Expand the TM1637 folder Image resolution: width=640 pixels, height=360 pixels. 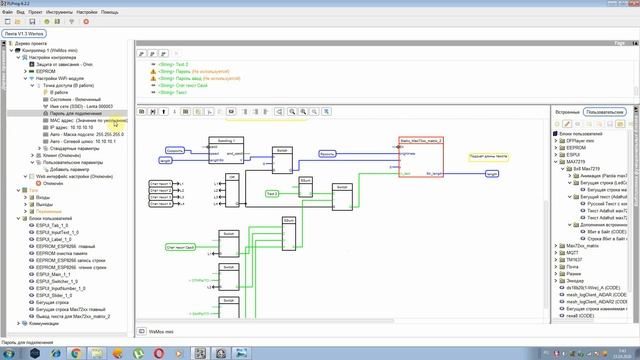click(x=556, y=260)
